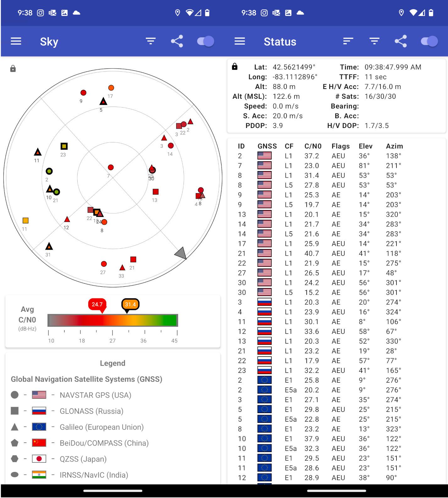Tap the navigation gesture bar under Status screen

336,490
